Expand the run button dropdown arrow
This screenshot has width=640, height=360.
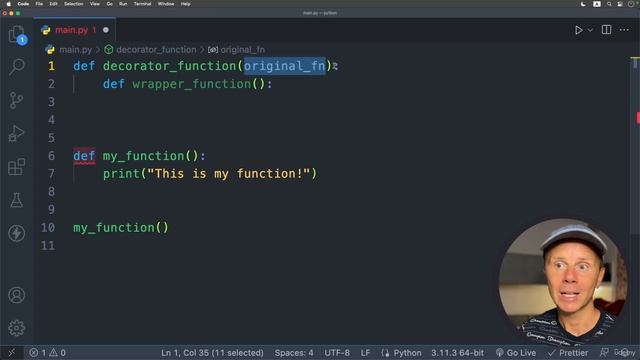(x=590, y=30)
